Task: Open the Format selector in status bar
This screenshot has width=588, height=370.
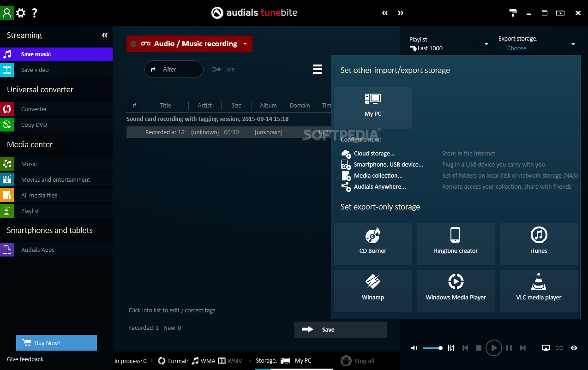Action: tap(173, 361)
